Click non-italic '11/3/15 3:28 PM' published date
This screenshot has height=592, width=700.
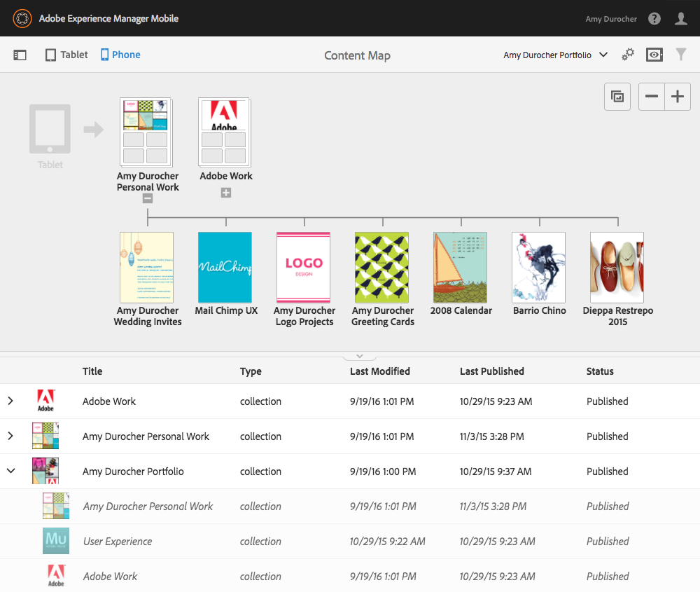tap(492, 436)
